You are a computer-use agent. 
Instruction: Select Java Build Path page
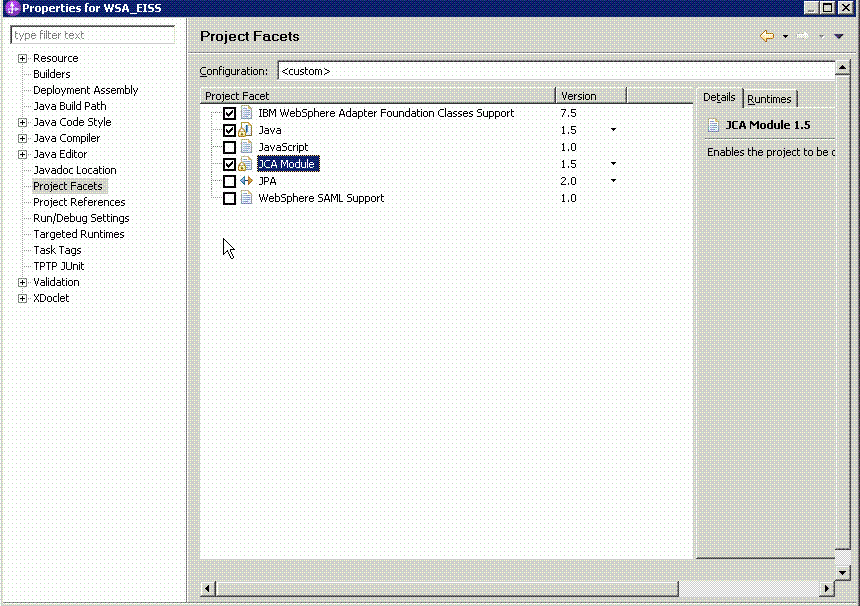tap(70, 106)
